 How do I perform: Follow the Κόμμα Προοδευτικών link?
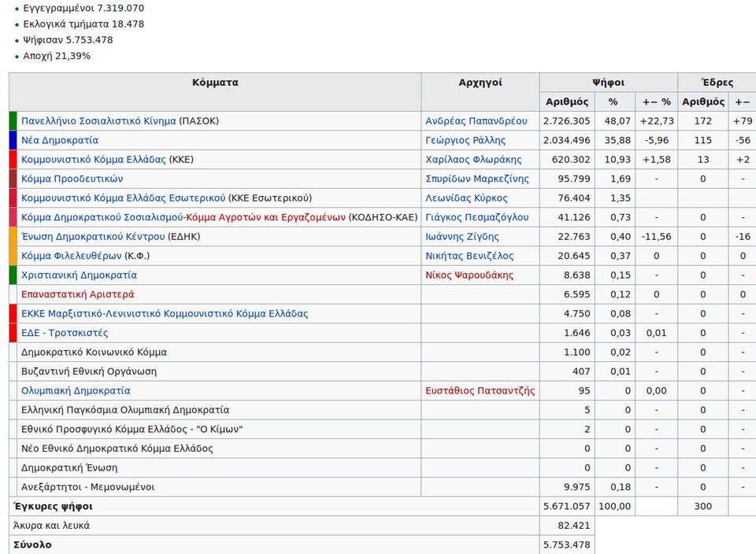[x=72, y=179]
